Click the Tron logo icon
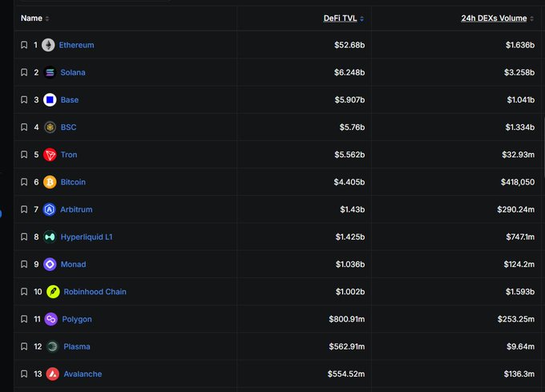545x392 pixels. tap(50, 155)
